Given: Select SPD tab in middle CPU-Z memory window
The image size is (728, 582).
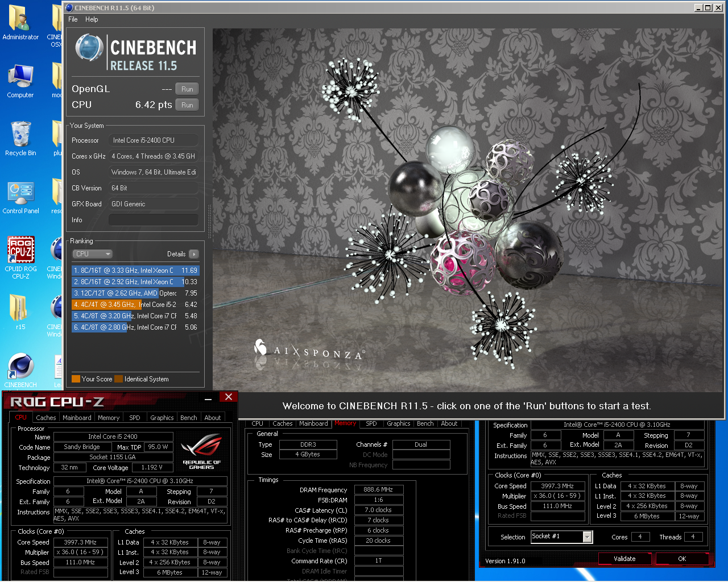Looking at the screenshot, I should (371, 423).
